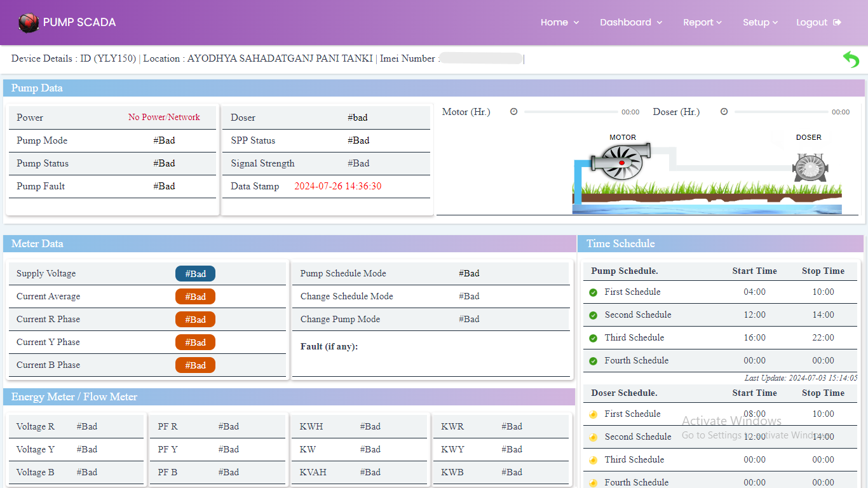Open the Dashboard dropdown menu
868x488 pixels.
630,22
